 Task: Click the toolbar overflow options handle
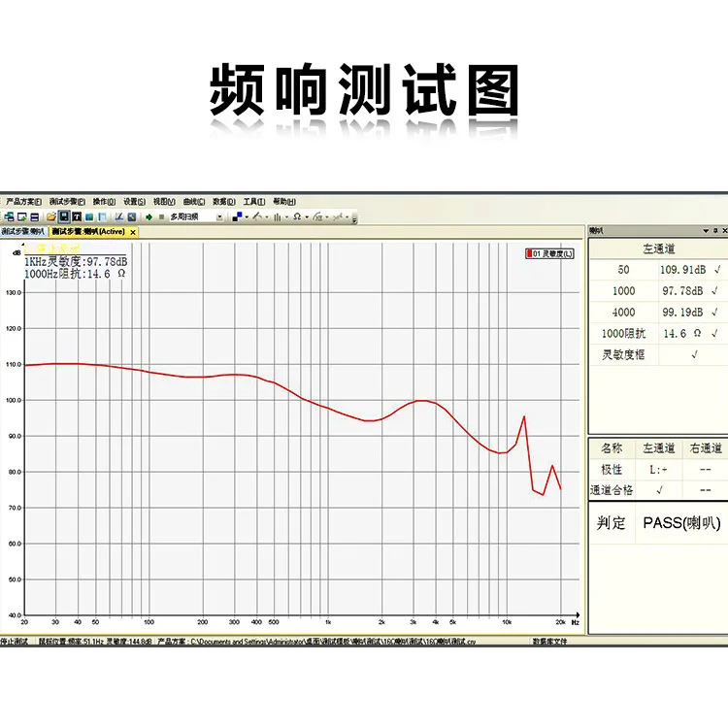[354, 219]
